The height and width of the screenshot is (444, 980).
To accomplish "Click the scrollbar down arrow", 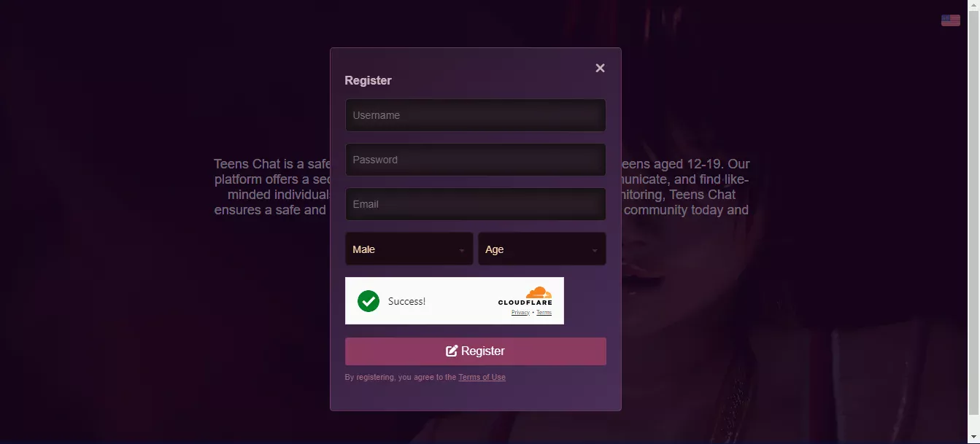I will pyautogui.click(x=974, y=438).
